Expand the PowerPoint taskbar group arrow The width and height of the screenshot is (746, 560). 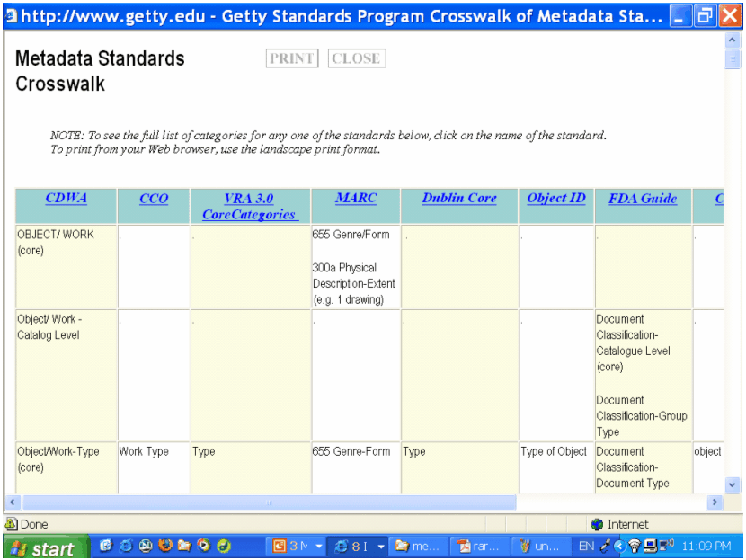319,547
